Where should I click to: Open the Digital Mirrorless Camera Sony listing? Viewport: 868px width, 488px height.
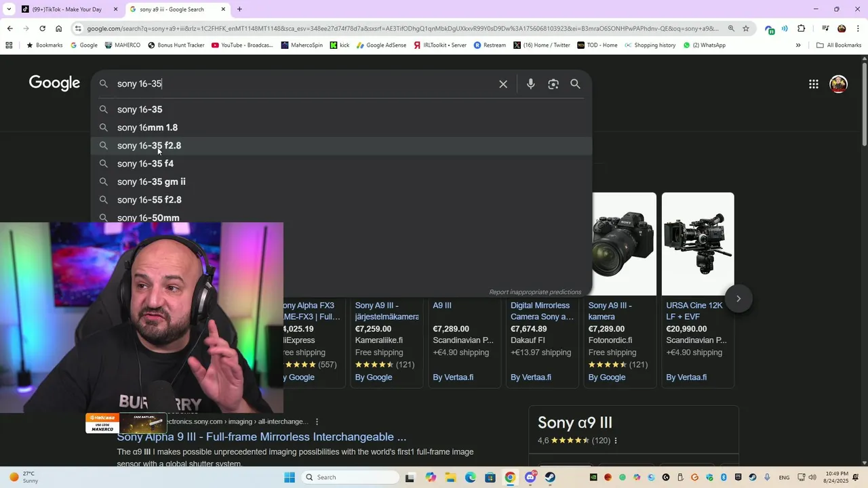542,311
